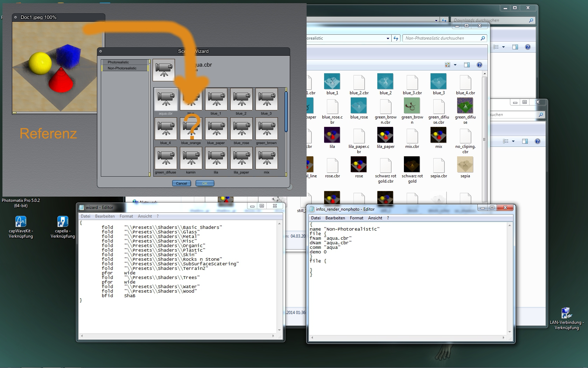Select the rose.cbr file in Explorer
The height and width of the screenshot is (368, 588).
click(x=332, y=168)
